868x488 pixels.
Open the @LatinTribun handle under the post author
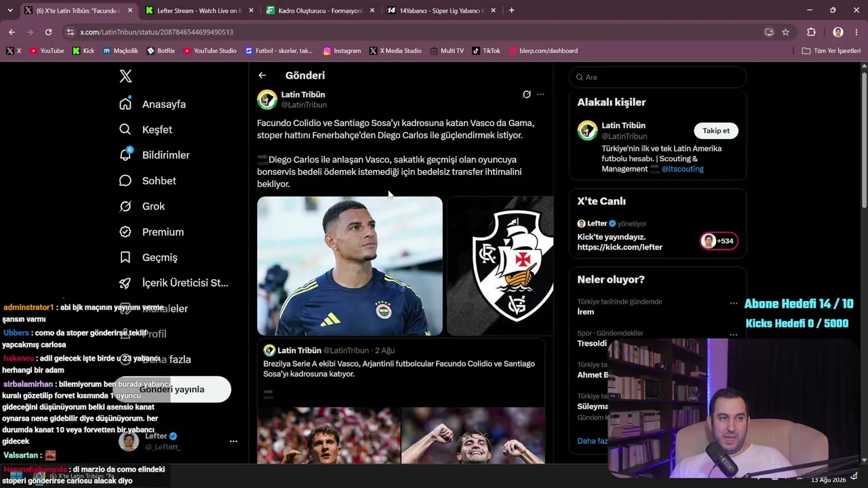pyautogui.click(x=304, y=105)
